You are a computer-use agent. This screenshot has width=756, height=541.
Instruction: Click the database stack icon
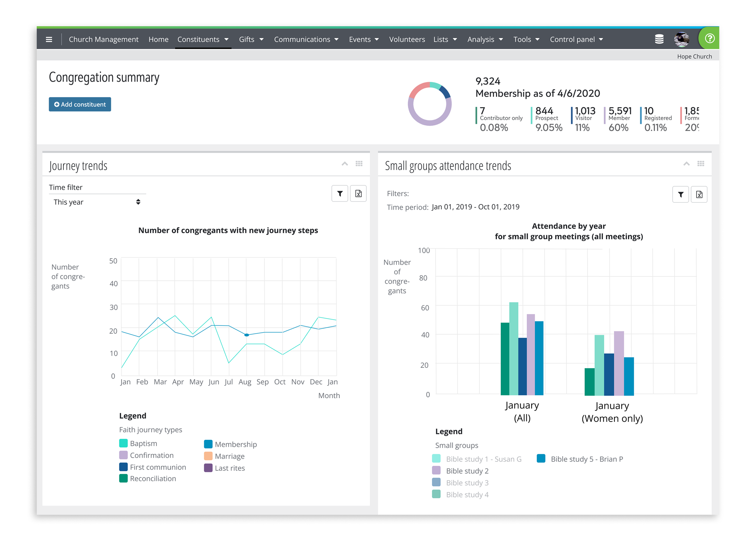tap(659, 39)
